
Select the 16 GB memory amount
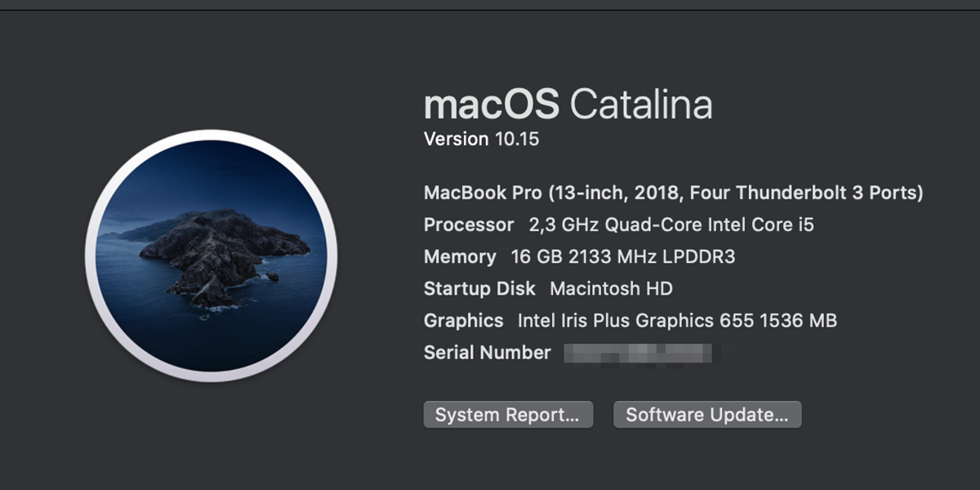click(x=532, y=256)
